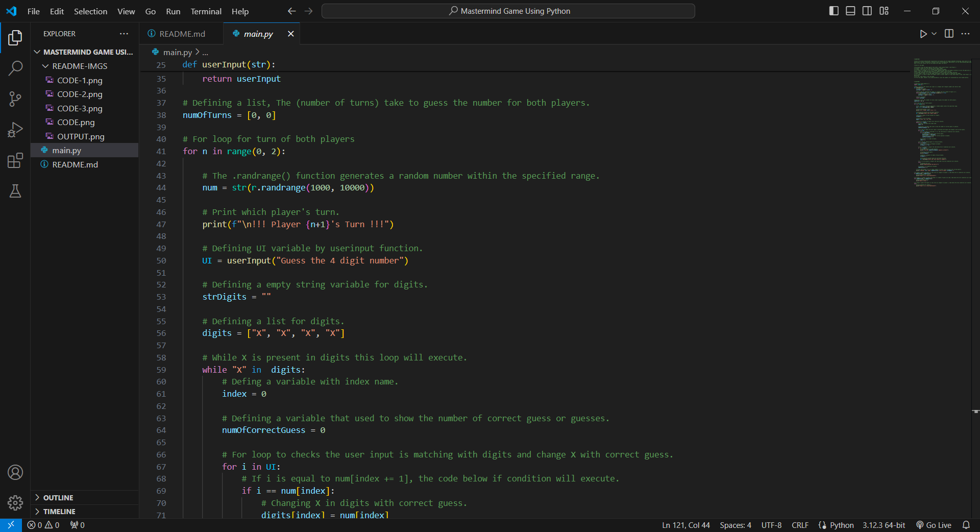Image resolution: width=980 pixels, height=532 pixels.
Task: Open the Source Control view
Action: (15, 99)
